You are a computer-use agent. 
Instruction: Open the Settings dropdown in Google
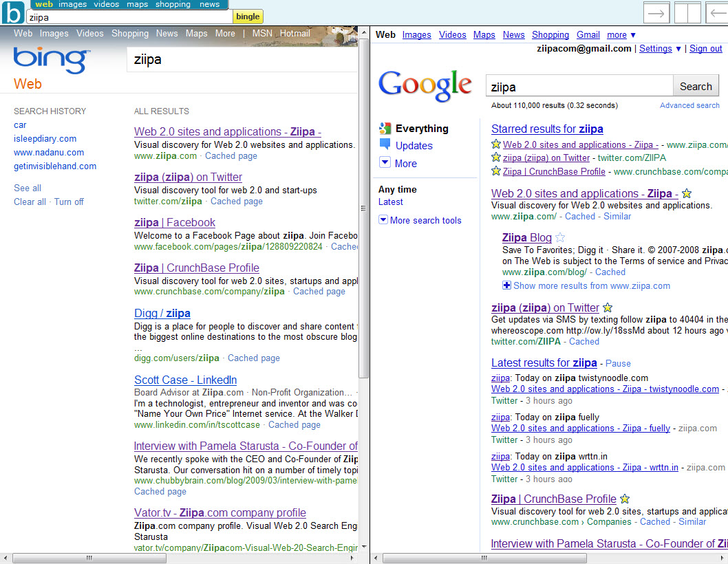(x=660, y=48)
